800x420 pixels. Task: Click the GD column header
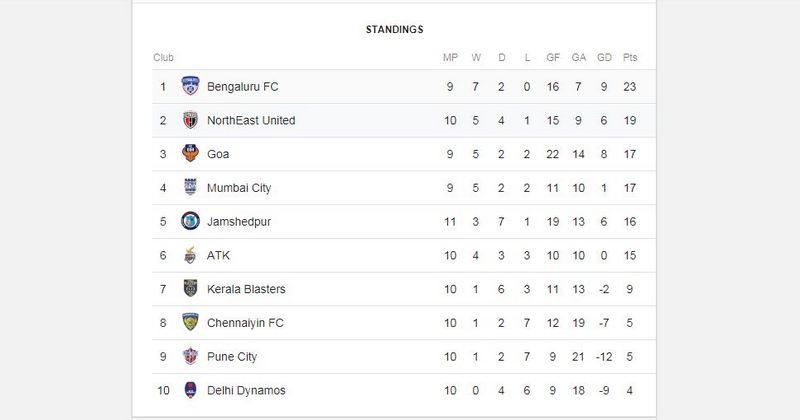click(604, 58)
